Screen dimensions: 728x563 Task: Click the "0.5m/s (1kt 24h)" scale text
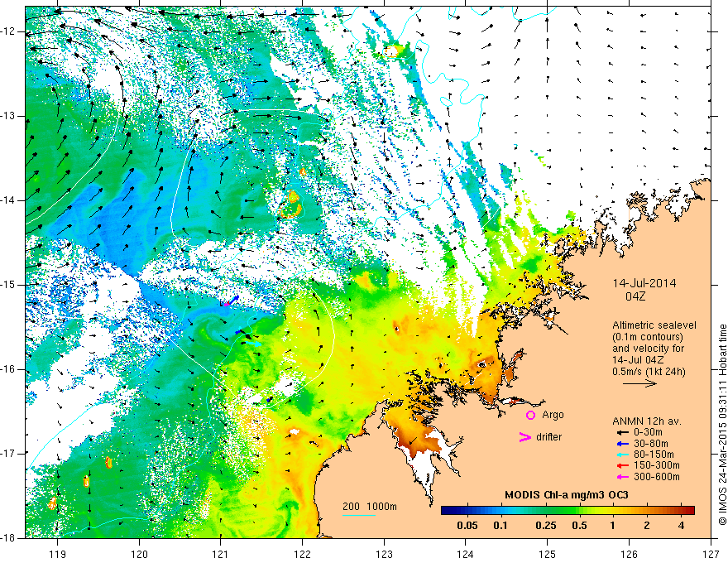pos(649,371)
